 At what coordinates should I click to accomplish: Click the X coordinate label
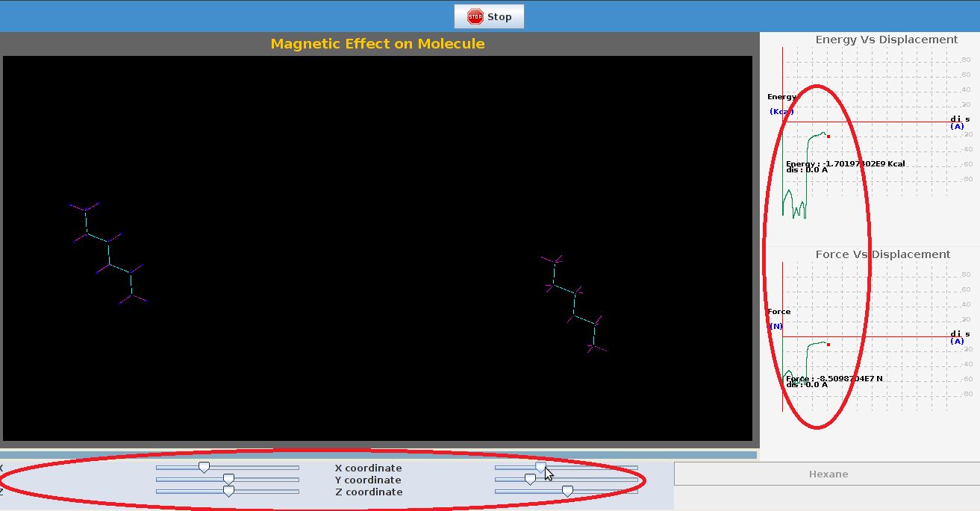(368, 468)
